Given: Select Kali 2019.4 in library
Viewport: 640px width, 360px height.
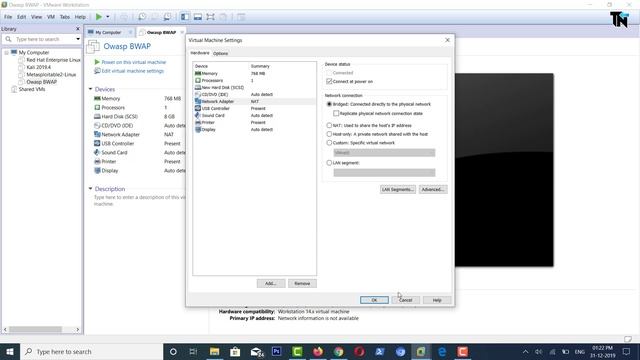Looking at the screenshot, I should coord(38,67).
